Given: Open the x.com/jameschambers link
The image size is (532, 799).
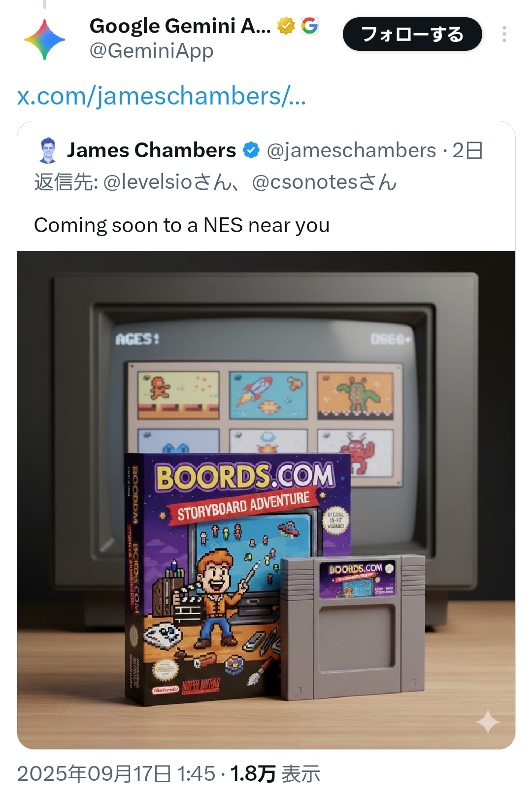Looking at the screenshot, I should [162, 96].
